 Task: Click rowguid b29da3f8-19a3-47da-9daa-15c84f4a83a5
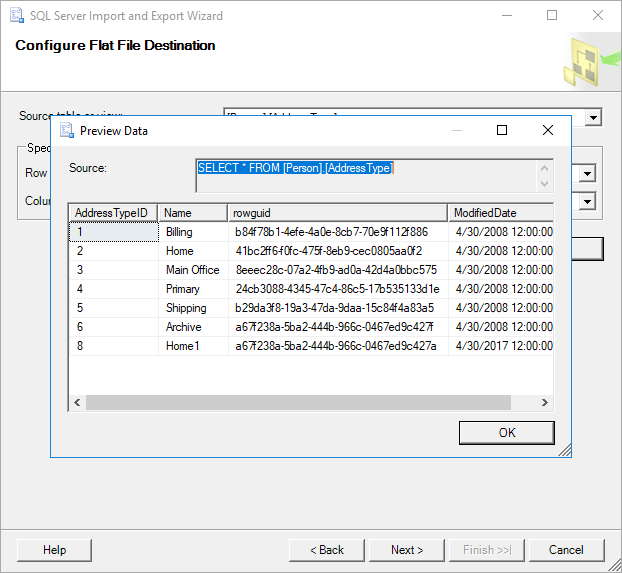coord(338,308)
